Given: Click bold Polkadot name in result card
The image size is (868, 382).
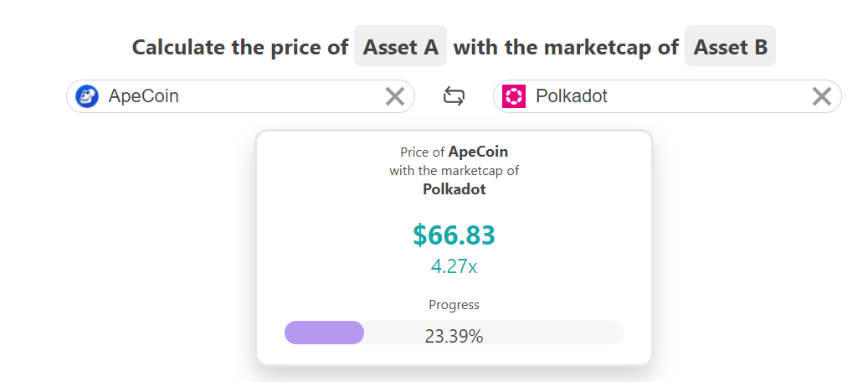Looking at the screenshot, I should tap(454, 189).
